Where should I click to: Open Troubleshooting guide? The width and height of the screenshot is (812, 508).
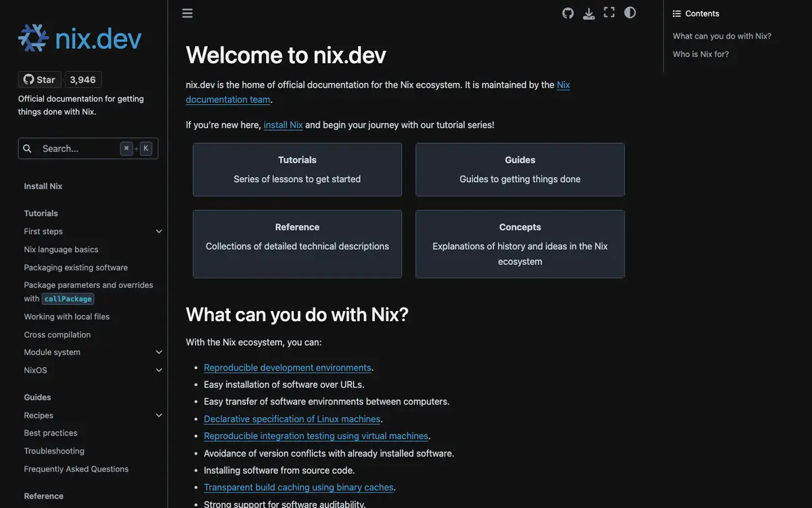54,451
